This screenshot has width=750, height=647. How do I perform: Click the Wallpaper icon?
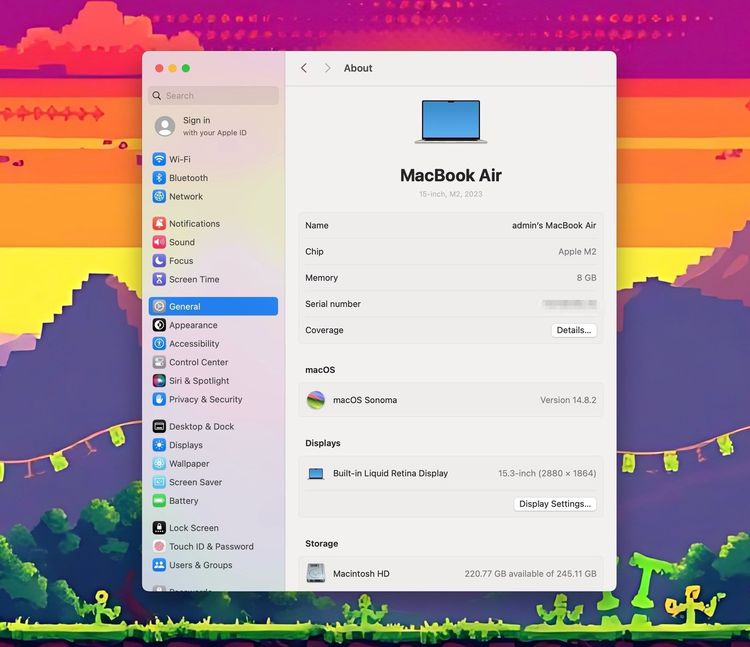coord(159,463)
